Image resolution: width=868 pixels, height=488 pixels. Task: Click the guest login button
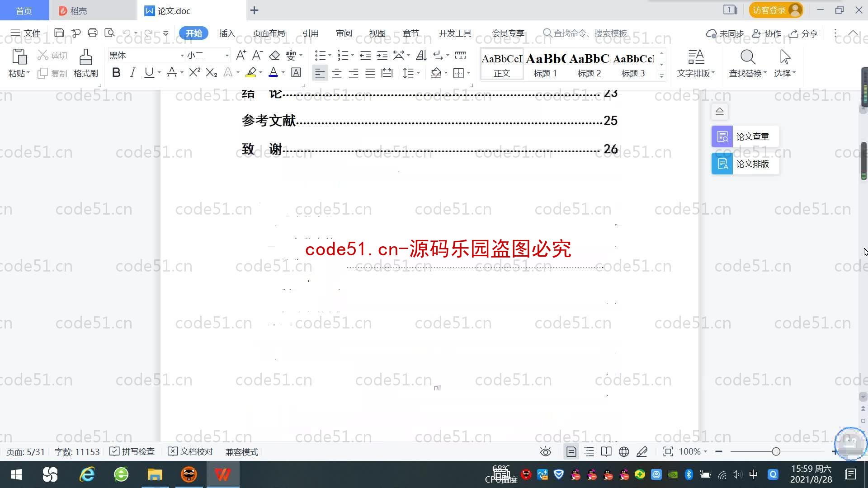tap(776, 10)
